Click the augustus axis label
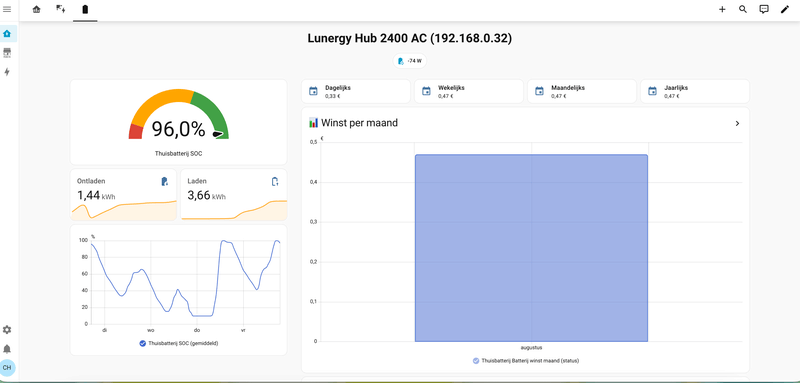Screen dimensions: 800x383 531,347
